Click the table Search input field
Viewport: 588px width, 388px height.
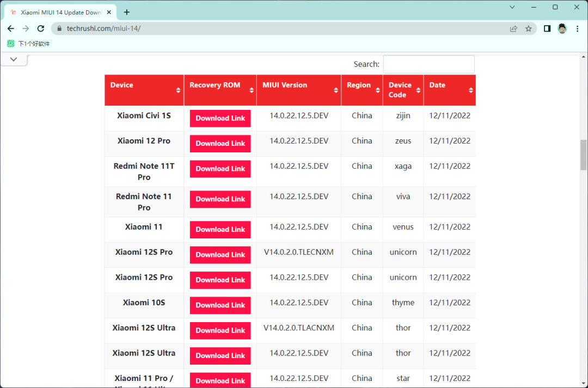[428, 64]
